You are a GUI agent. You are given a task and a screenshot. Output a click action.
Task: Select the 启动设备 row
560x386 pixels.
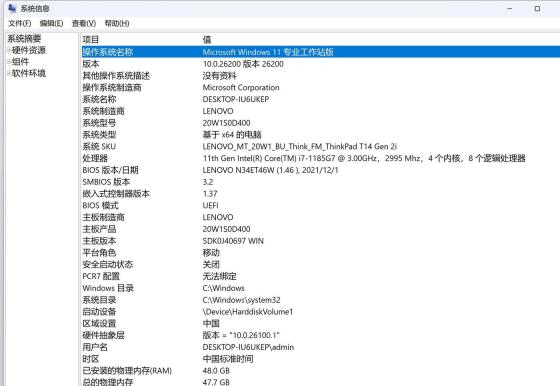coord(321,311)
